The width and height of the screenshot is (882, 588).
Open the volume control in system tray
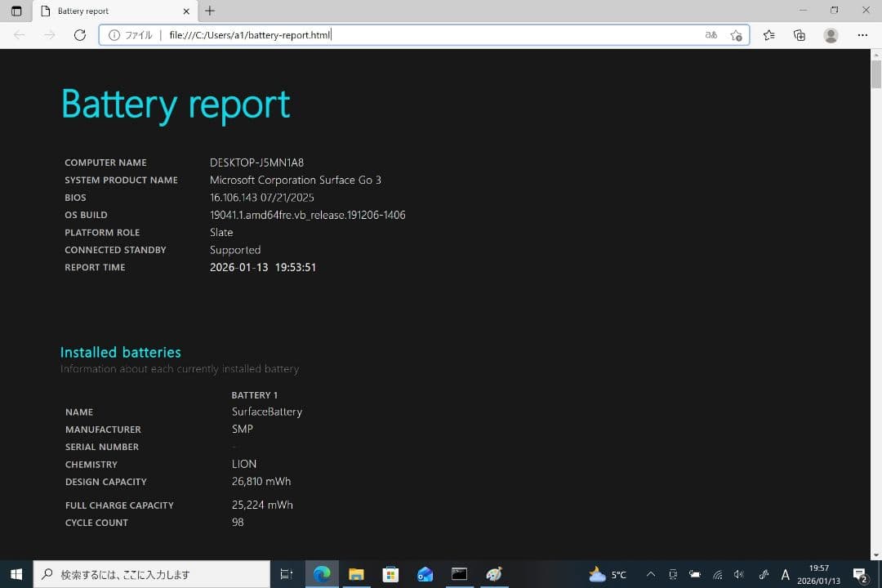(x=738, y=574)
